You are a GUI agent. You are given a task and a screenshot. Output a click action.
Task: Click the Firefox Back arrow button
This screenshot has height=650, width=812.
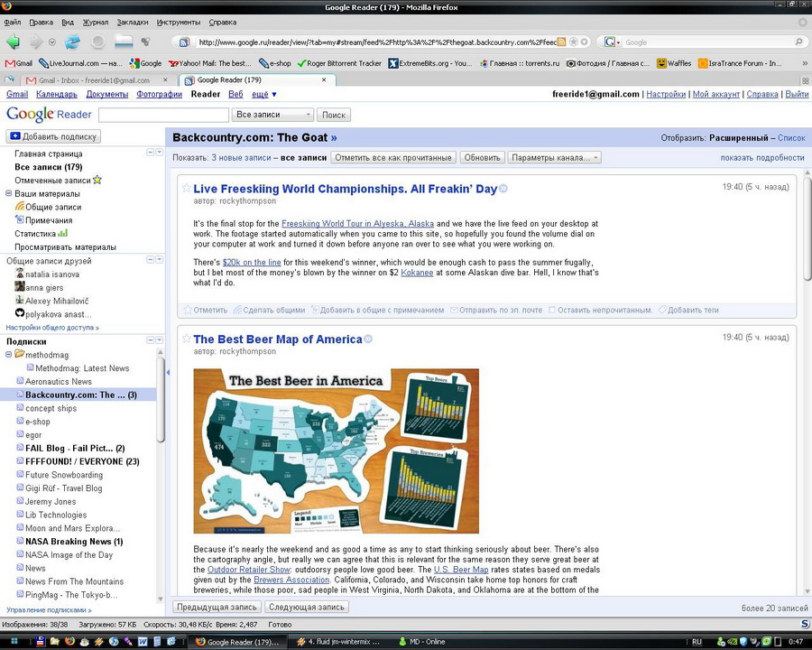coord(13,42)
